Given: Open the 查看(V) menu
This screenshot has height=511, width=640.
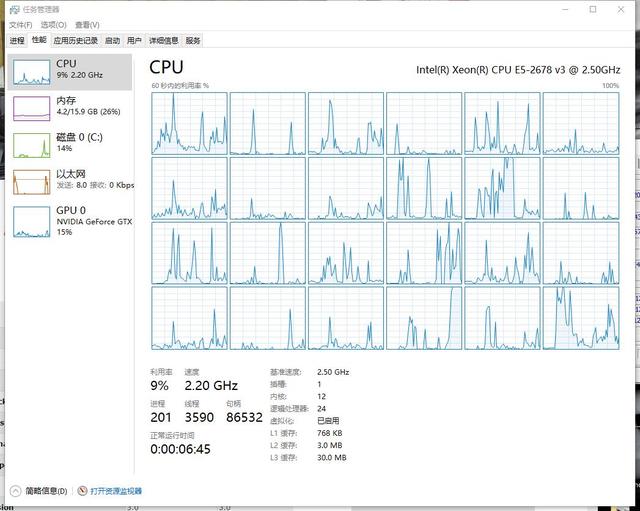Looking at the screenshot, I should pos(87,25).
